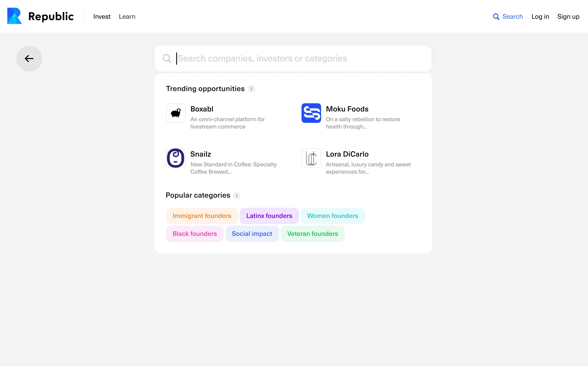Select the Veteran founders category tag
This screenshot has height=366, width=588.
(313, 234)
